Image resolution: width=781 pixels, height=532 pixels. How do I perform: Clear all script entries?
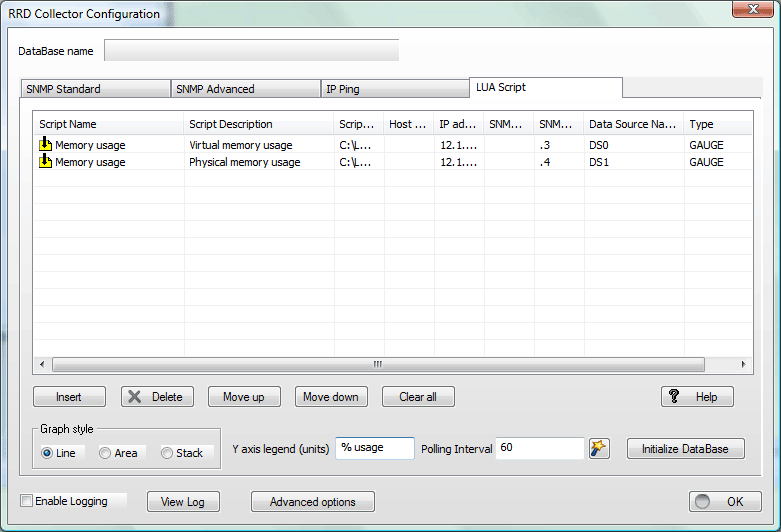418,397
